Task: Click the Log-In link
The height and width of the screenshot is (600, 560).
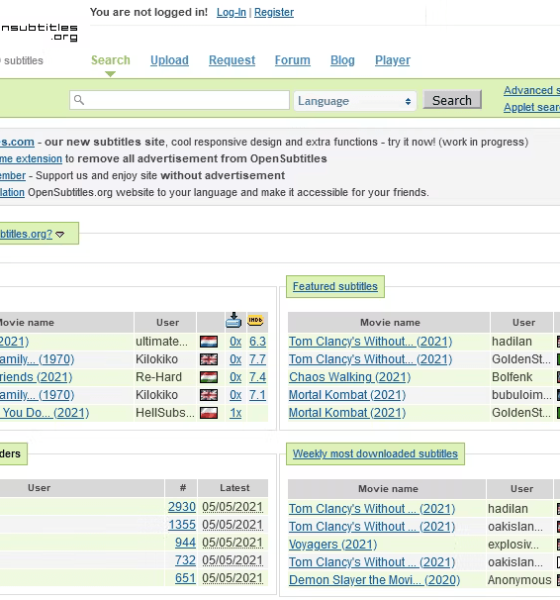Action: click(x=231, y=12)
